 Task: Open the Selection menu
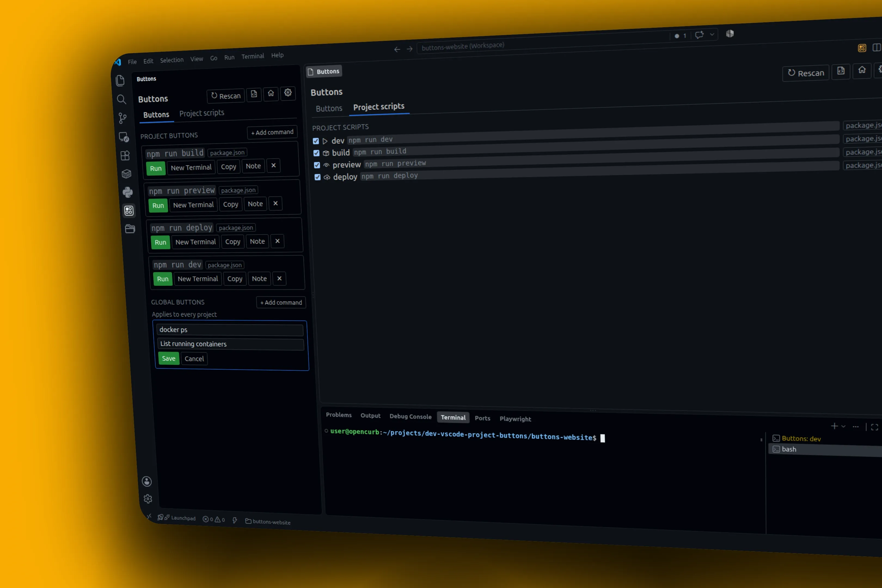pyautogui.click(x=172, y=60)
